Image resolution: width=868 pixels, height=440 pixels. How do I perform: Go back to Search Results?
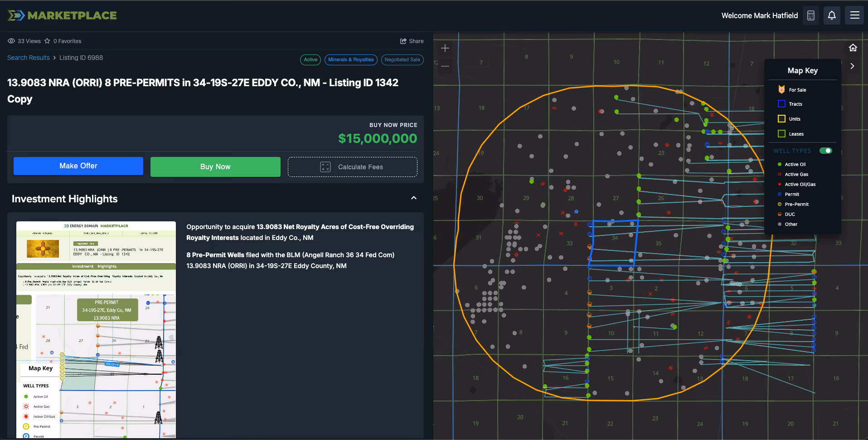point(29,58)
